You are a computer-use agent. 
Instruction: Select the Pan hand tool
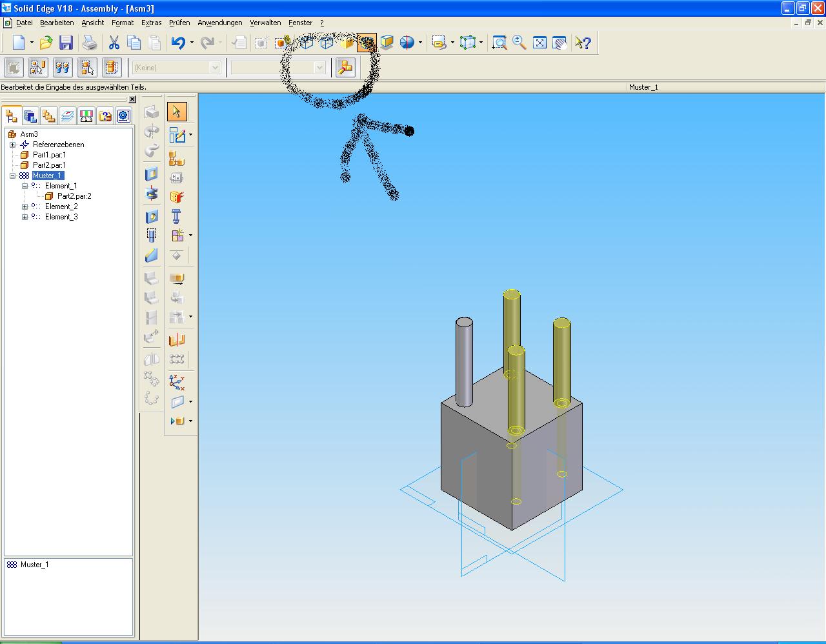coord(559,43)
